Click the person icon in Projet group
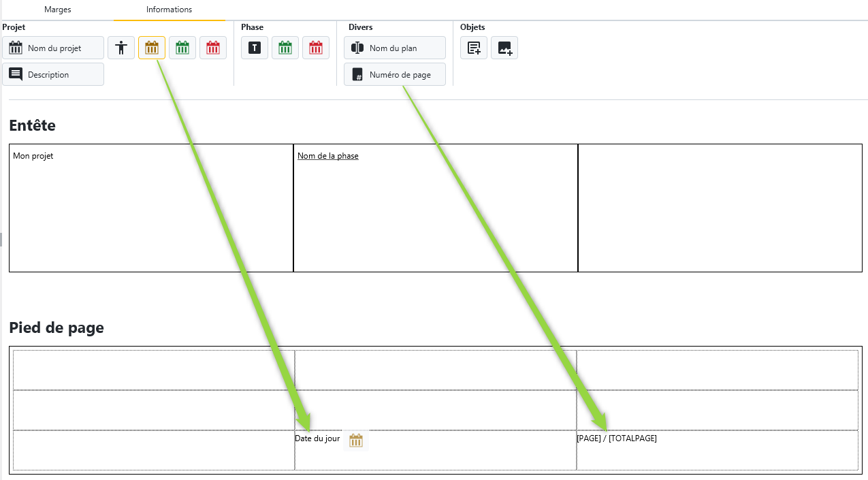The height and width of the screenshot is (480, 868). (x=121, y=48)
